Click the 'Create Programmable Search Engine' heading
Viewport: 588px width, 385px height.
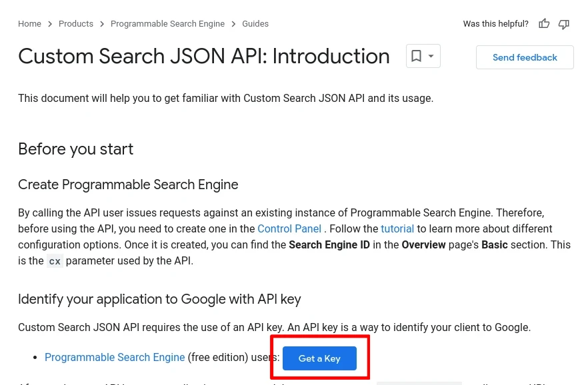point(128,185)
